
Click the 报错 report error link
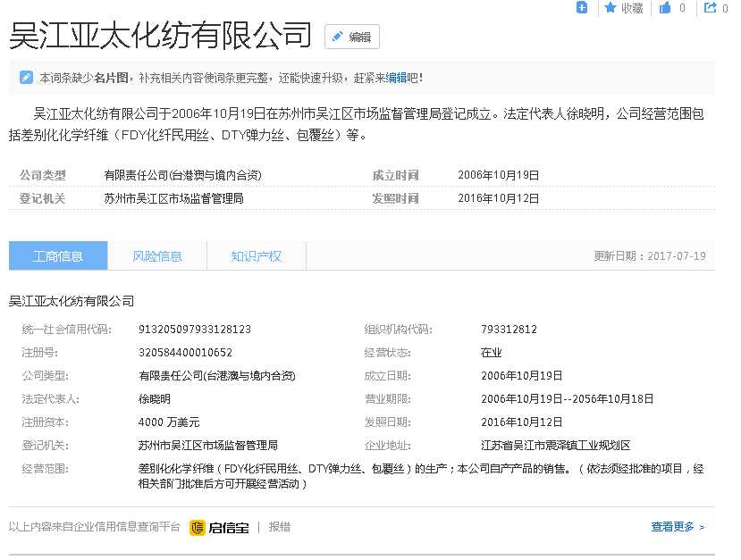[279, 527]
